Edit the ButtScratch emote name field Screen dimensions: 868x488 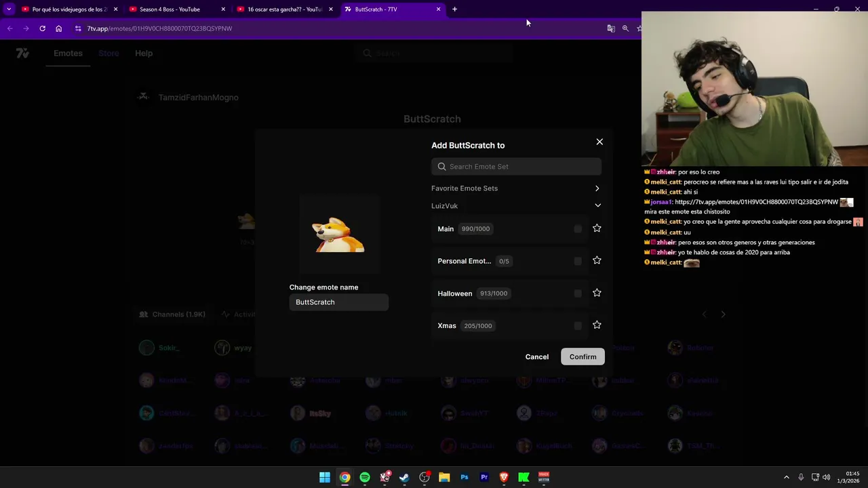click(338, 302)
